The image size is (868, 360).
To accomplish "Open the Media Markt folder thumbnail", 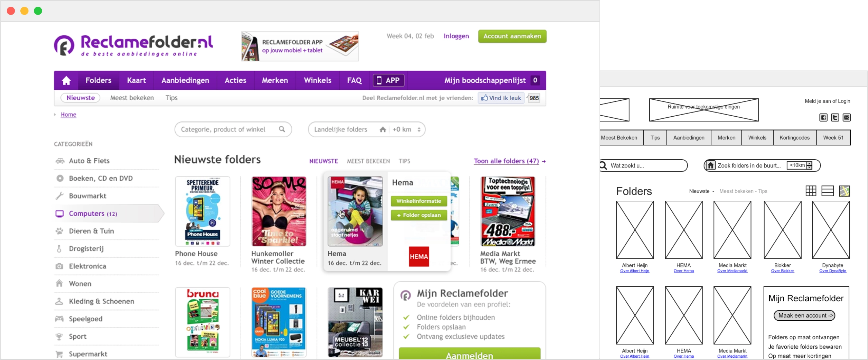I will pyautogui.click(x=508, y=211).
